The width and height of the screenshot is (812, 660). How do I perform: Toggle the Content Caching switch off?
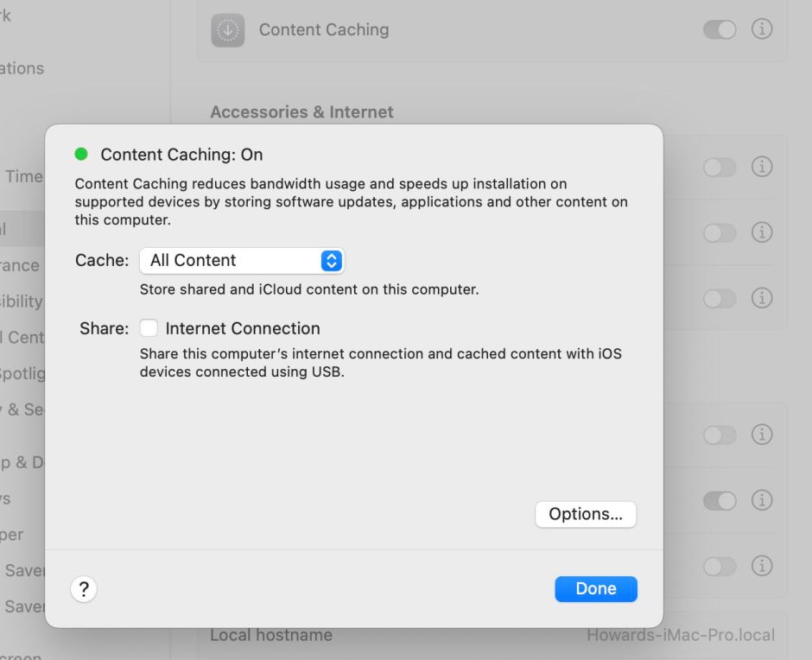pos(719,29)
